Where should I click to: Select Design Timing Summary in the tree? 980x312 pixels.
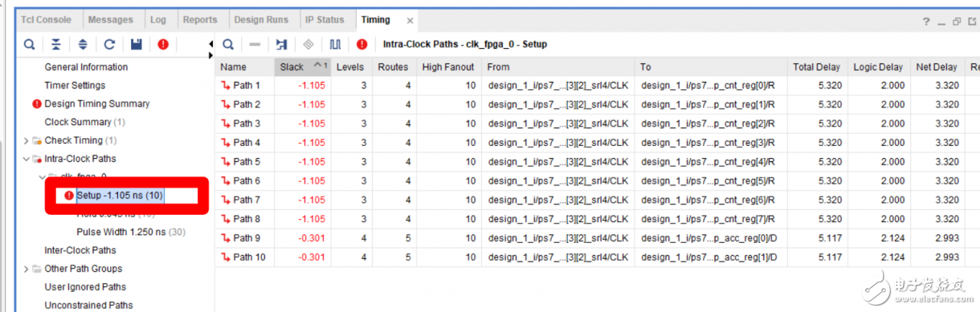pyautogui.click(x=96, y=103)
